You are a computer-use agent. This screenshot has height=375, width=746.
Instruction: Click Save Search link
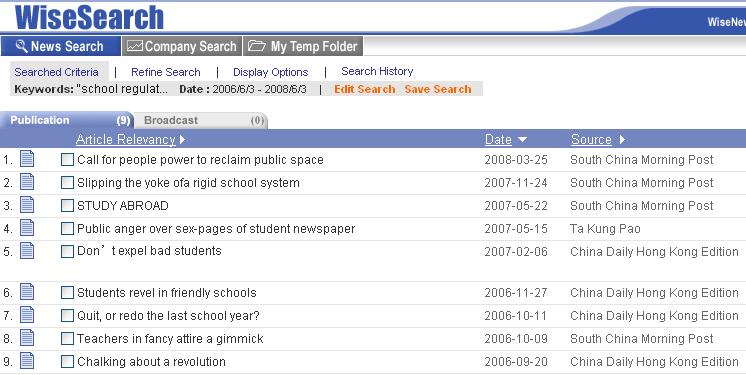click(438, 89)
